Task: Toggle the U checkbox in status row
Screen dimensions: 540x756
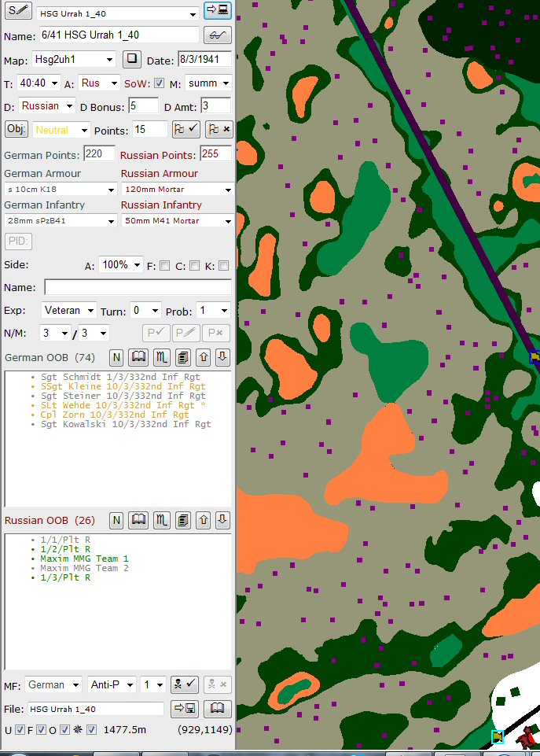Action: click(20, 730)
